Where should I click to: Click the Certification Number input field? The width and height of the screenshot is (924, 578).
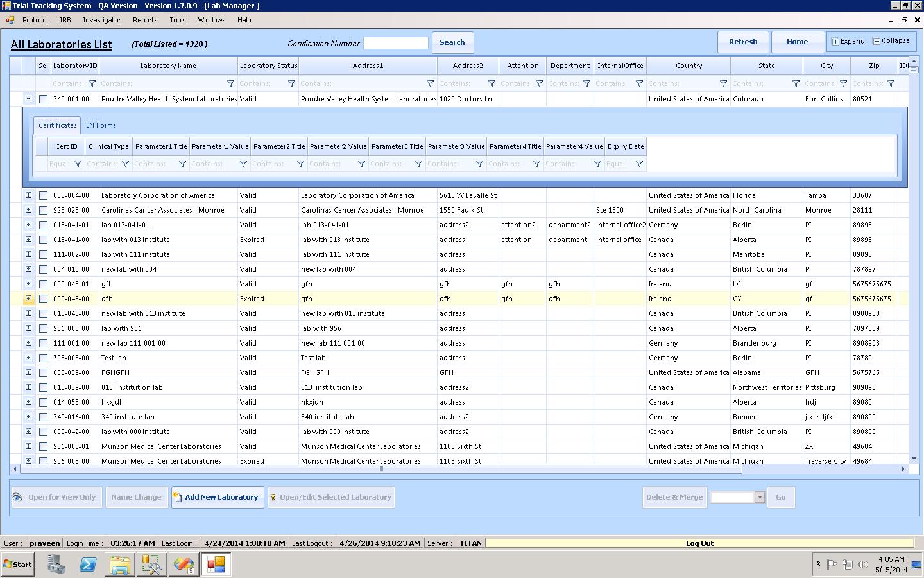(x=395, y=43)
